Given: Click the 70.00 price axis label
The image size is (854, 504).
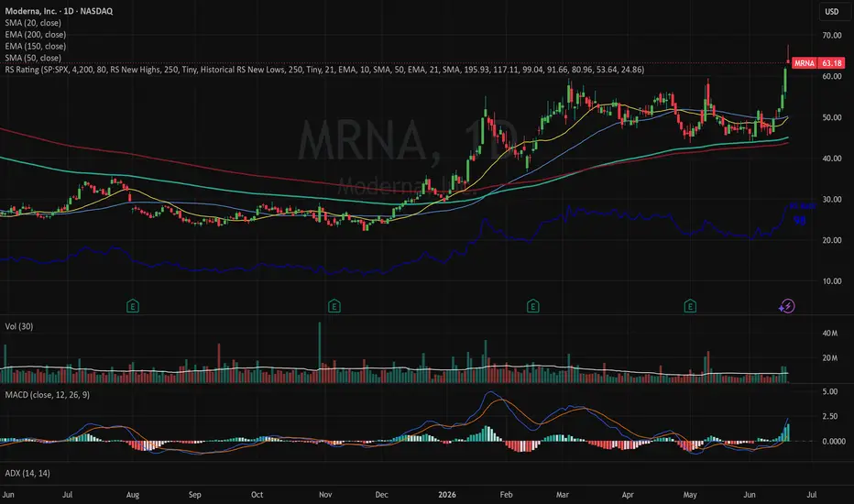Looking at the screenshot, I should 832,36.
